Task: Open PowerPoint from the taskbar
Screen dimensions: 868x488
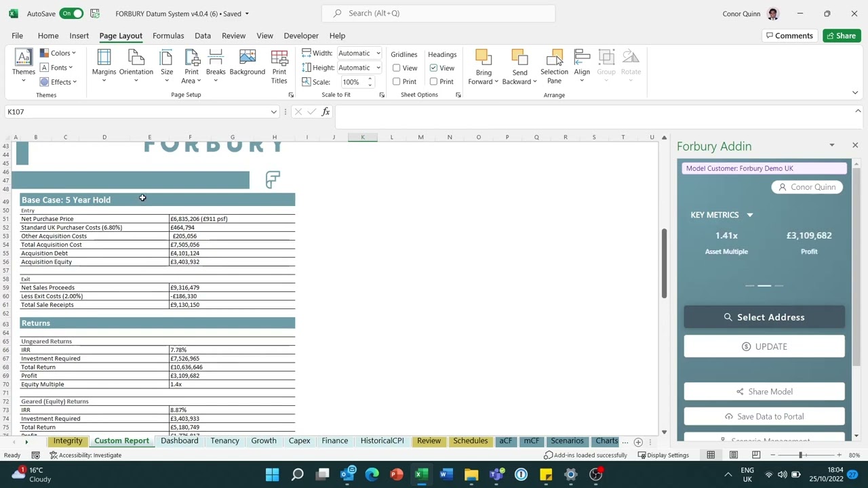Action: [397, 474]
